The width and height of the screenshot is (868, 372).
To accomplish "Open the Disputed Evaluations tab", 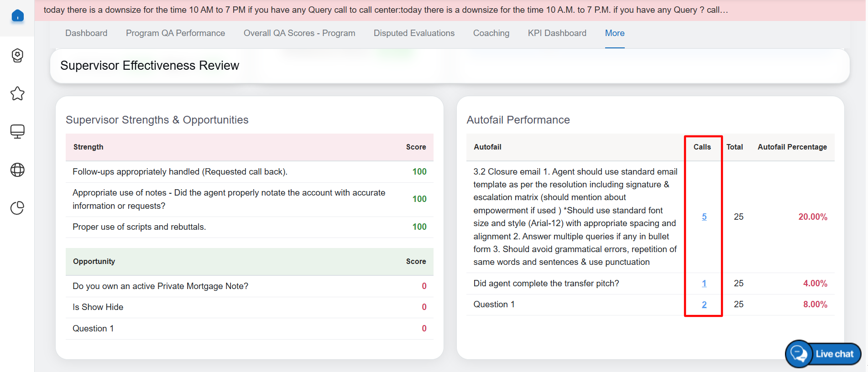I will 414,33.
